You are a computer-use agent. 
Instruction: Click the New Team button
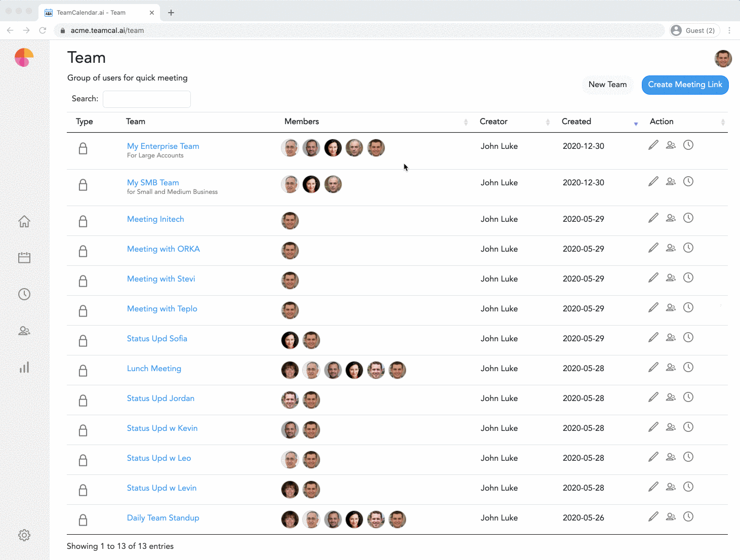tap(607, 85)
